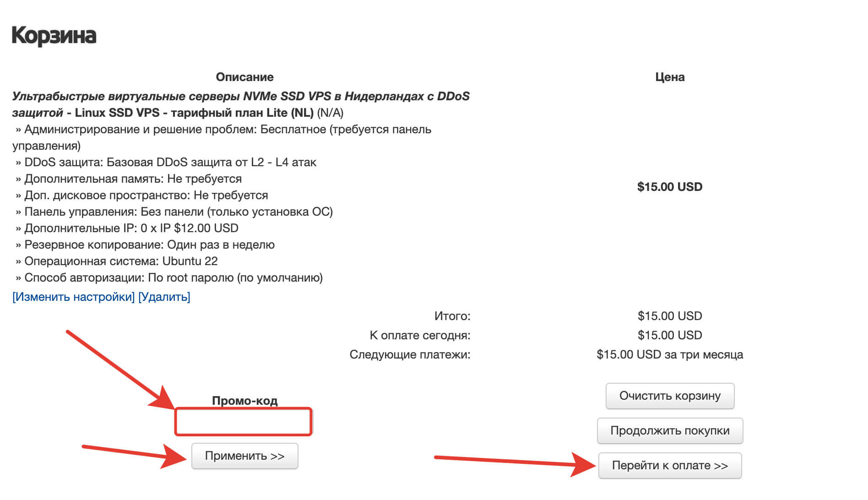Image resolution: width=868 pixels, height=500 pixels.
Task: Proceed with Перейти к оплате >> button
Action: pyautogui.click(x=669, y=465)
